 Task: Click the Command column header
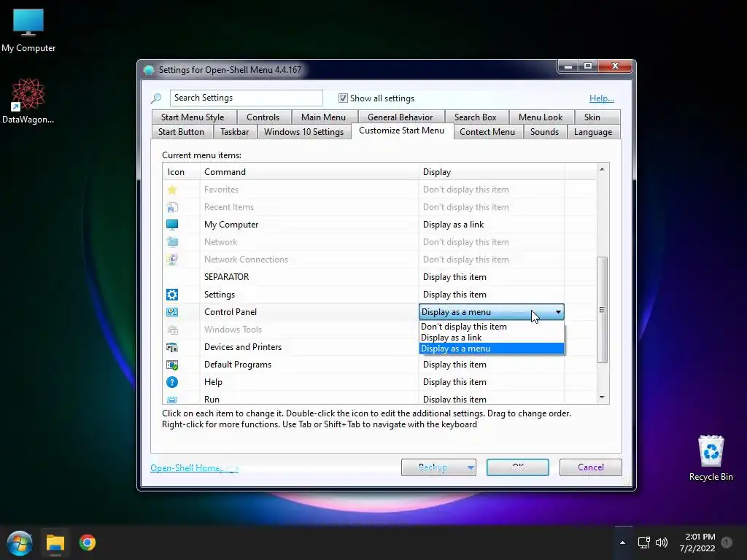pyautogui.click(x=309, y=172)
